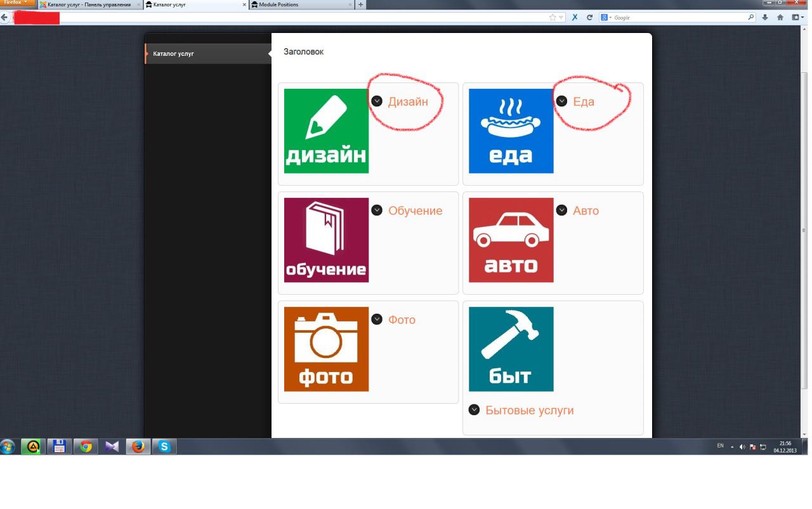Open the Обучение category link

415,210
